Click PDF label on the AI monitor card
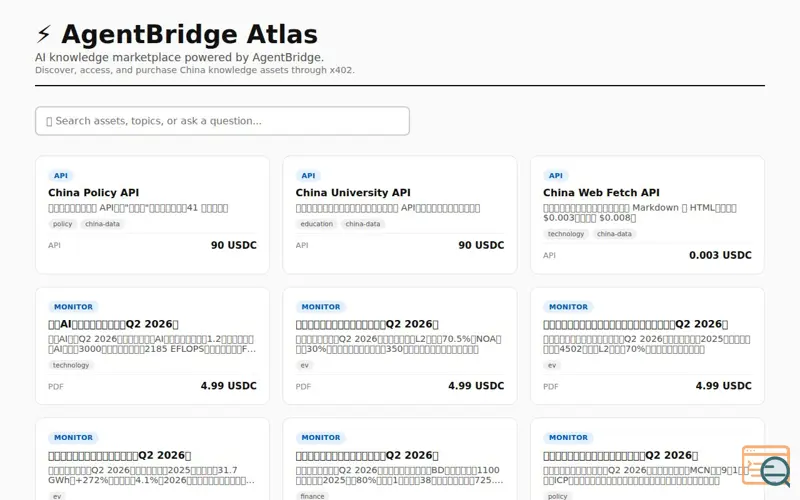 [x=56, y=387]
